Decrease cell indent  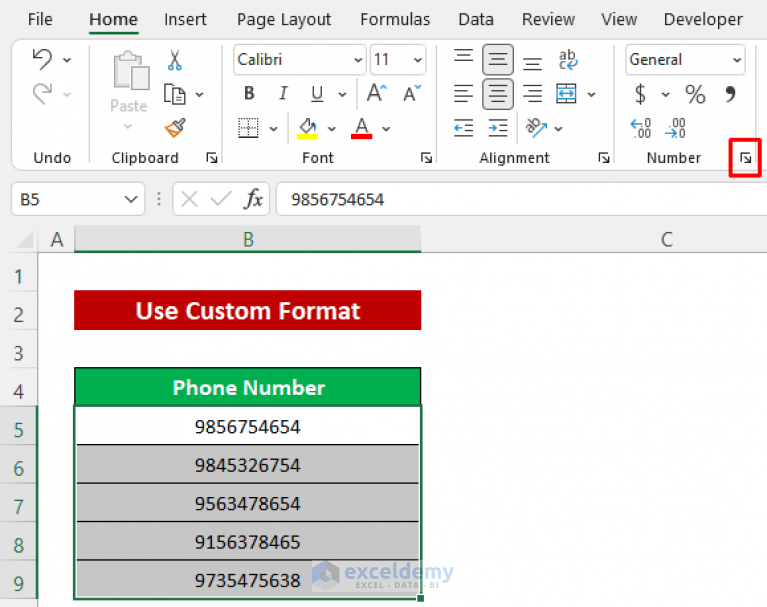coord(463,128)
